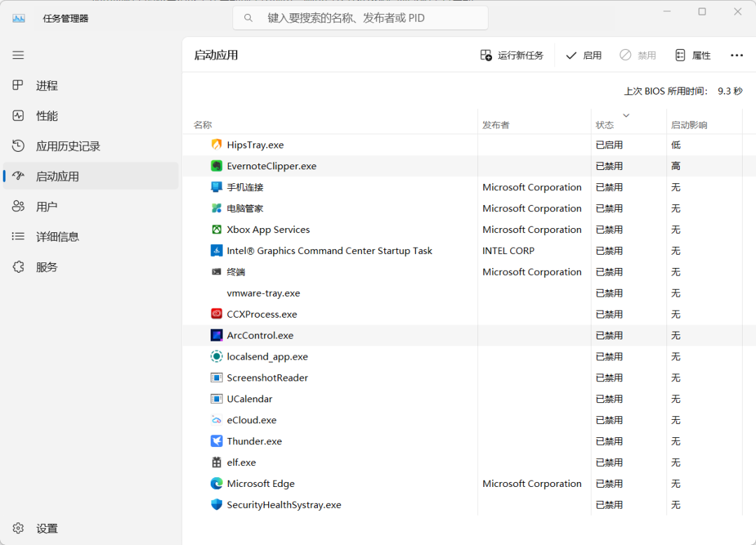Select the EvernoteClipper.exe row
This screenshot has height=545, width=756.
pos(272,166)
